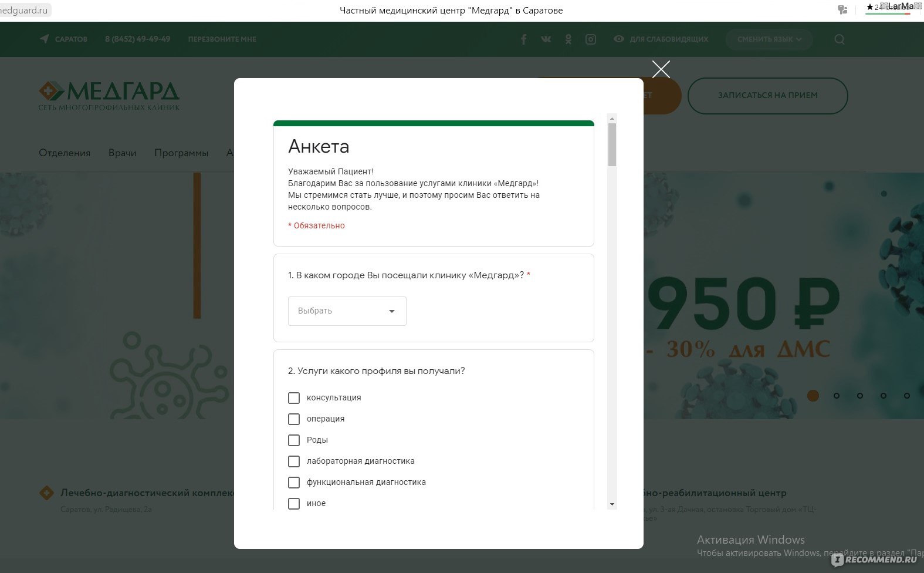Click the survey scrollbar thumb
The height and width of the screenshot is (573, 924).
tap(612, 144)
